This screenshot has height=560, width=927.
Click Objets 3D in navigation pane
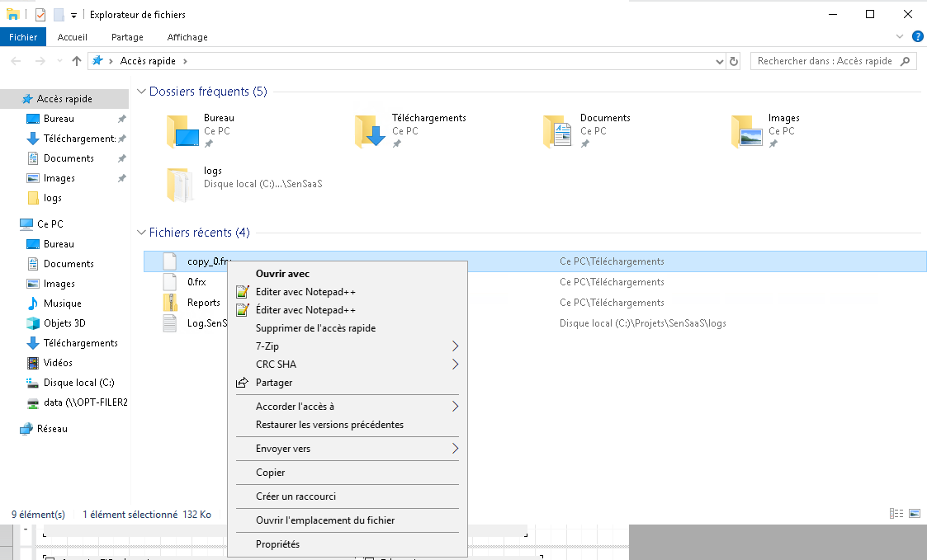coord(64,323)
